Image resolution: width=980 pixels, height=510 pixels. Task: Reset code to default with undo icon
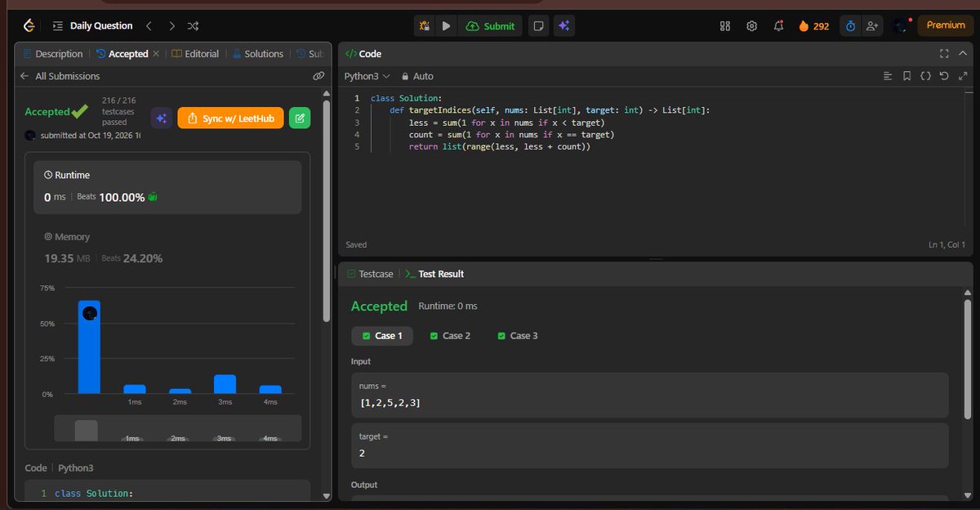(x=944, y=76)
